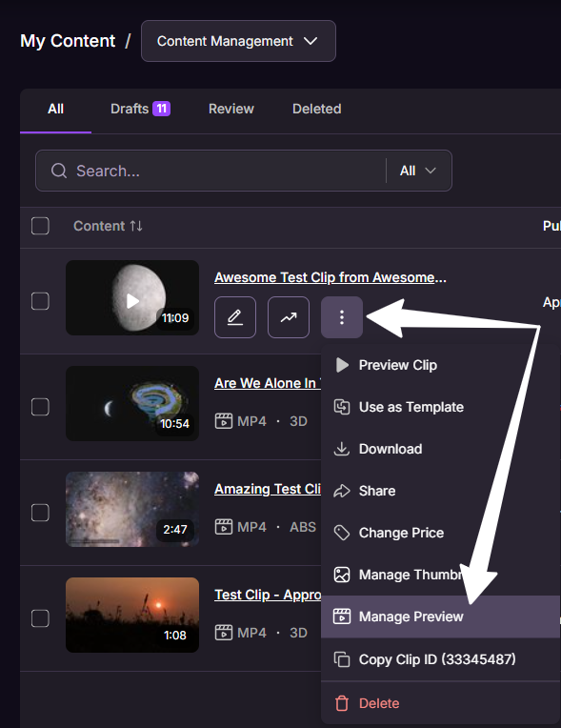Open the sunset thumbnail 1:08

click(x=132, y=616)
